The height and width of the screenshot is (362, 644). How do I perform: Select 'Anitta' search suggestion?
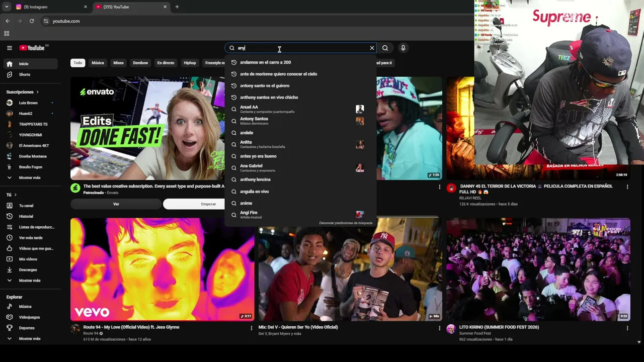tap(300, 144)
